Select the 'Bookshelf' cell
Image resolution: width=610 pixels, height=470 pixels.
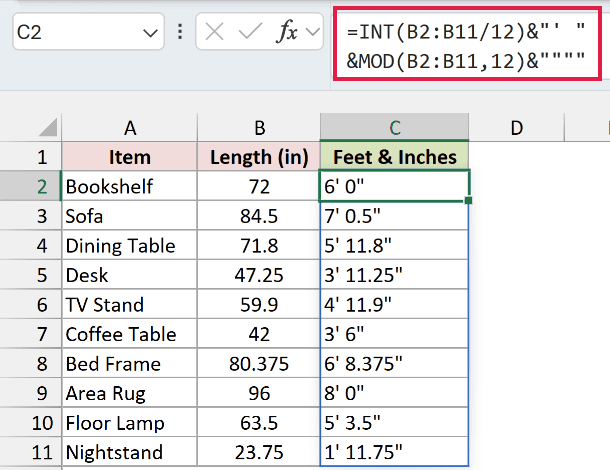tap(130, 186)
